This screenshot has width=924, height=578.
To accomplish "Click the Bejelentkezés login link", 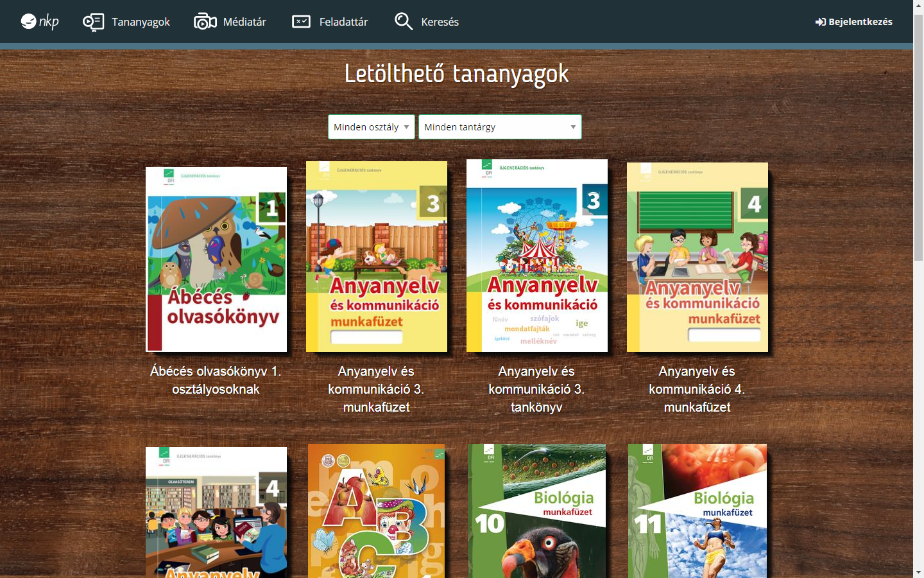I will coord(860,22).
